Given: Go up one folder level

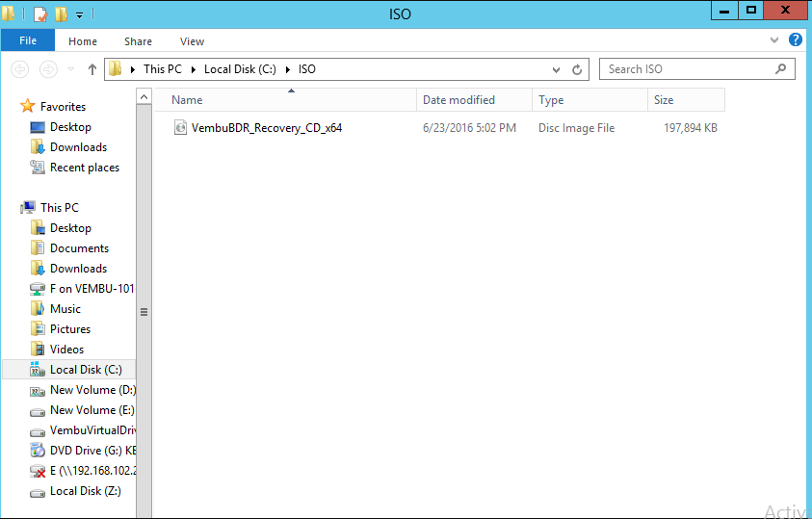Looking at the screenshot, I should [92, 68].
